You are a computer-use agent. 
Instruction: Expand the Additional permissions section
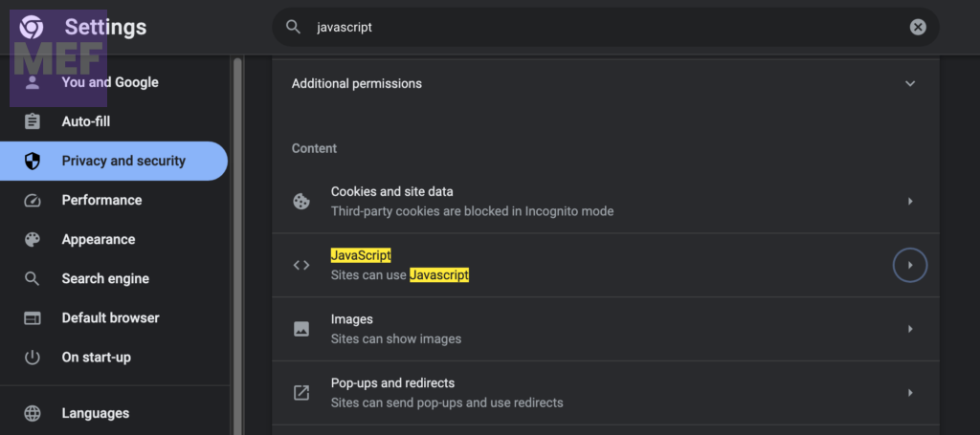pyautogui.click(x=910, y=83)
